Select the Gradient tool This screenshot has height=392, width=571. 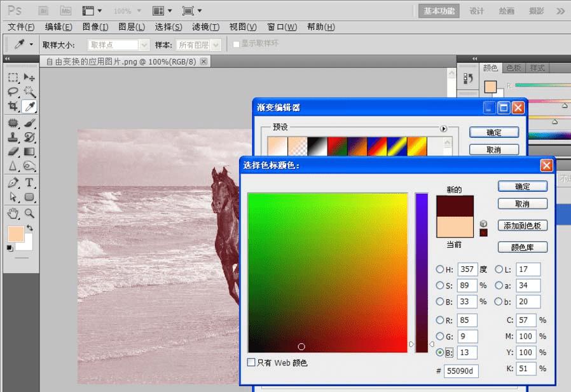29,151
